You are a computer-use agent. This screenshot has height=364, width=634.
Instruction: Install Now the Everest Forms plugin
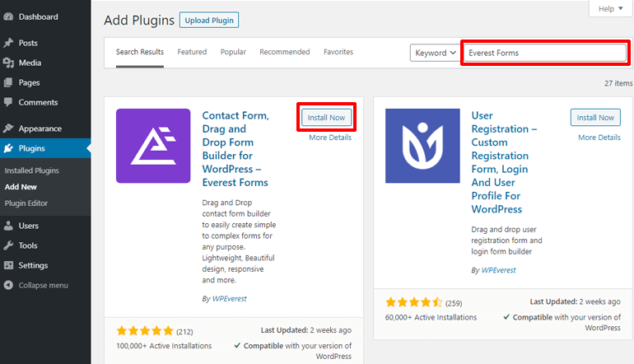tap(326, 117)
